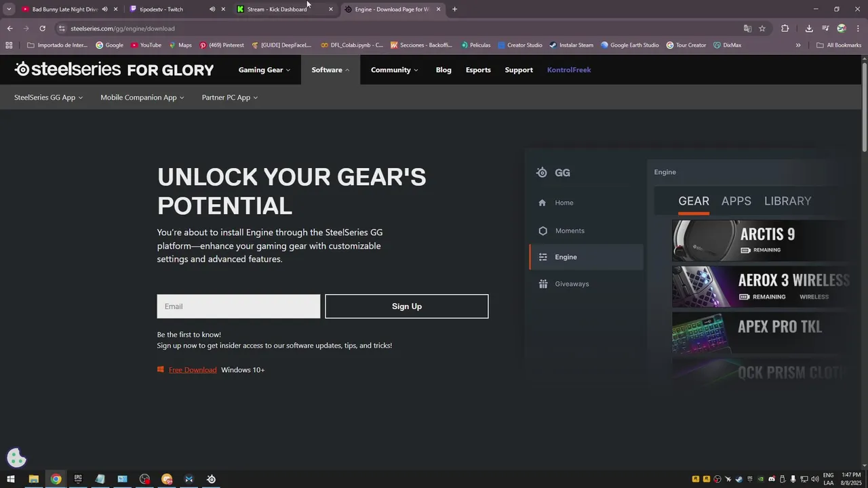The width and height of the screenshot is (868, 488).
Task: Open File Explorer from the taskbar
Action: coord(33,479)
